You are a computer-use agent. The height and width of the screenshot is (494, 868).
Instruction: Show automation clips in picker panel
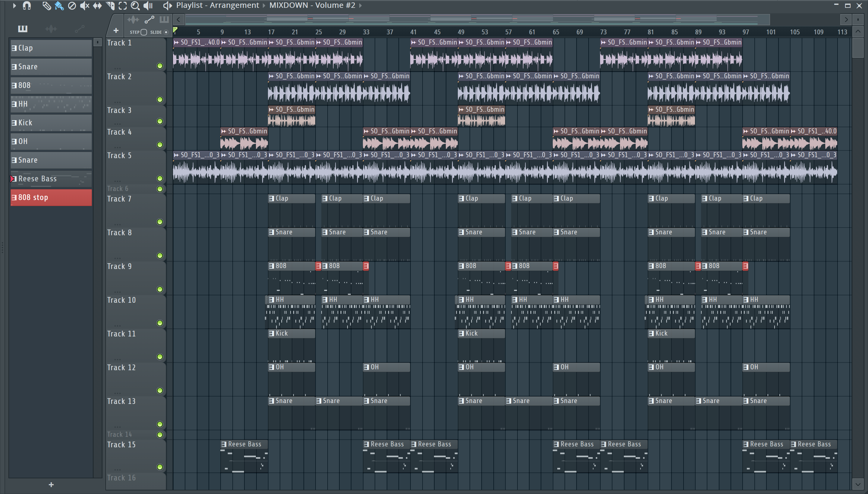80,29
